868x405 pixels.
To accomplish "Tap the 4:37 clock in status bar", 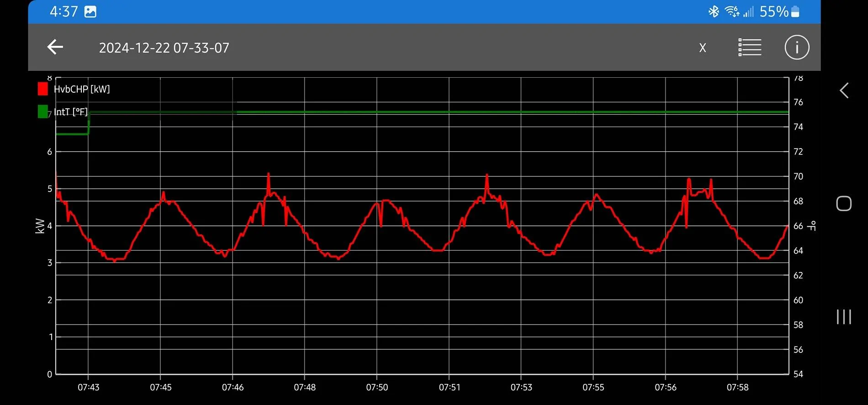I will pos(64,11).
